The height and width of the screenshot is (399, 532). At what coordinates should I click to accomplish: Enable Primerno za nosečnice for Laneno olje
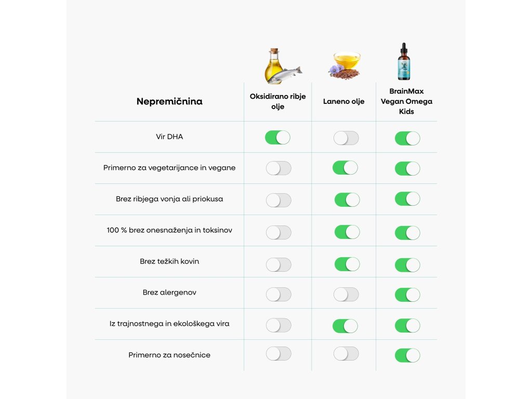tap(346, 354)
